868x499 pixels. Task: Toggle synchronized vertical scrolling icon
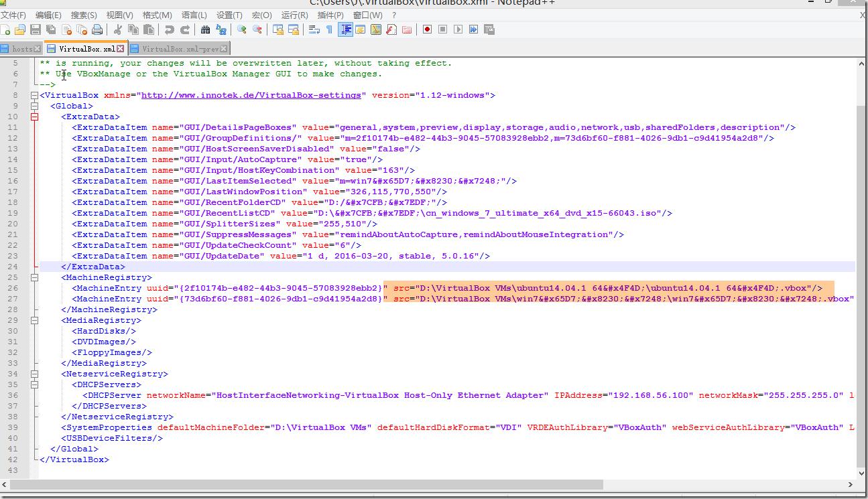coord(278,29)
